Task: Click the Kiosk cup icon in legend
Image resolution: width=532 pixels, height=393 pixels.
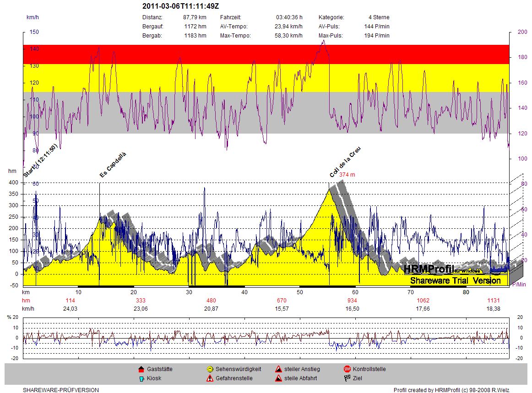Action: [x=141, y=378]
